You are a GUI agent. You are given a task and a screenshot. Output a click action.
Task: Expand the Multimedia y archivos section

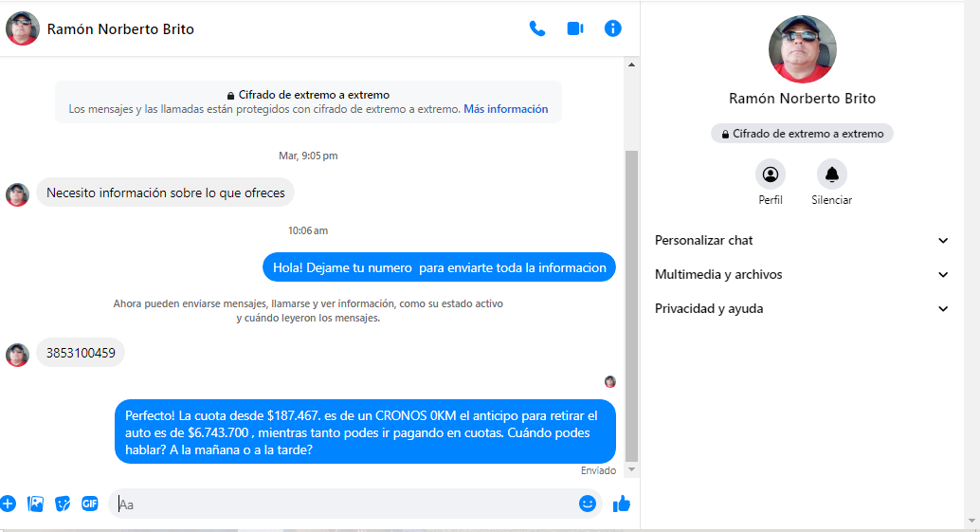(801, 274)
